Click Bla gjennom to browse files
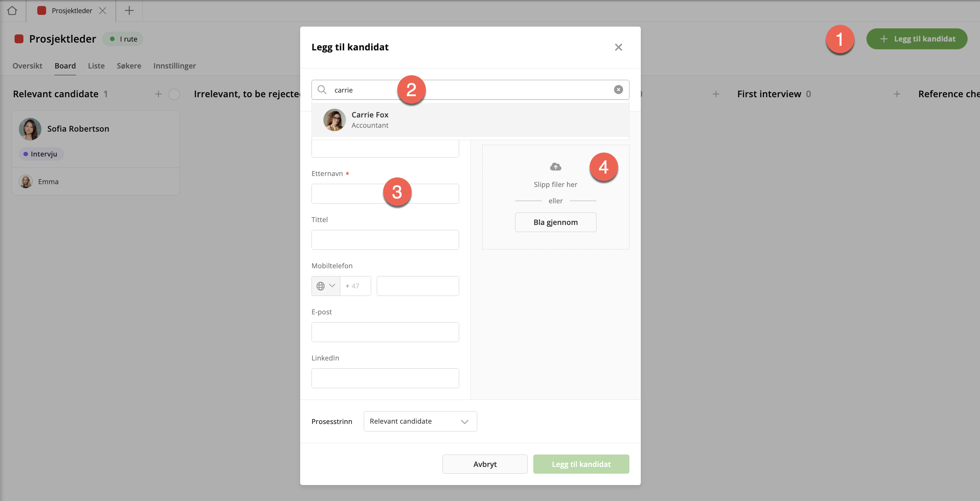 click(555, 222)
